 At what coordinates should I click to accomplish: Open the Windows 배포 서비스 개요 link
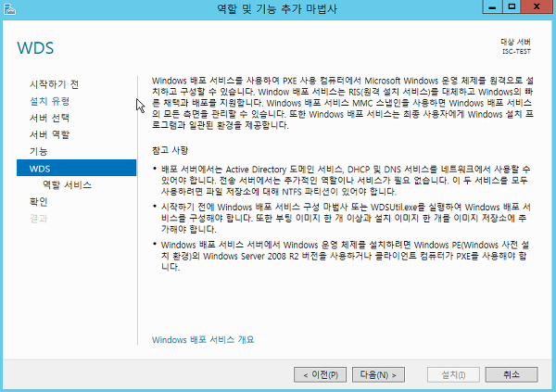(x=203, y=340)
